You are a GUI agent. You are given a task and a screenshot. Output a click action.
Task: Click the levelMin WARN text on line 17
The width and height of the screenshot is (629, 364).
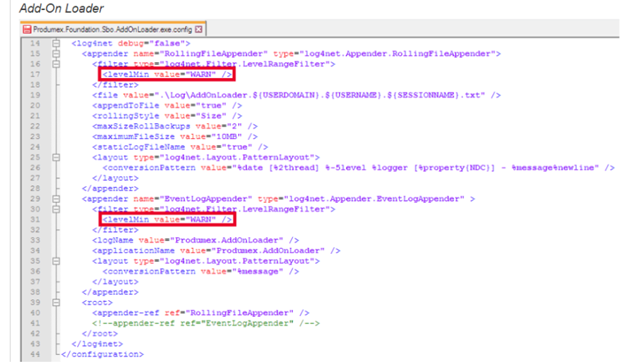click(167, 74)
